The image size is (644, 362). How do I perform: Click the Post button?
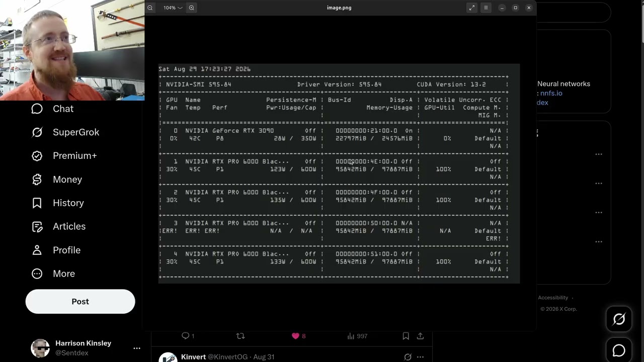tap(80, 302)
